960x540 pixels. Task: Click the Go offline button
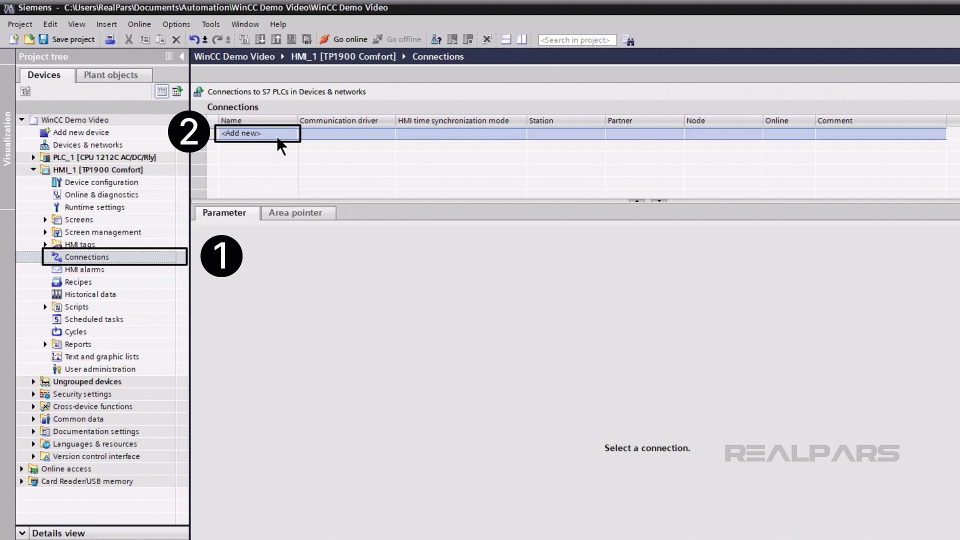[x=397, y=39]
